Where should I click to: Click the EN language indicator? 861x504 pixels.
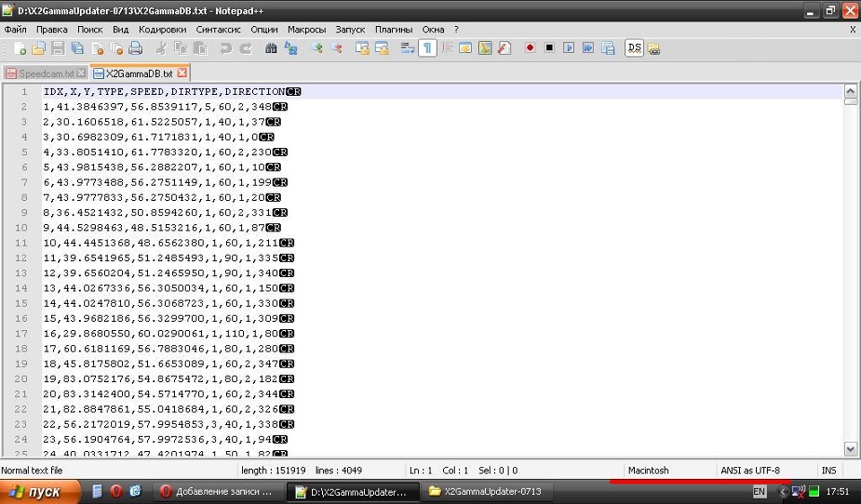pos(760,492)
